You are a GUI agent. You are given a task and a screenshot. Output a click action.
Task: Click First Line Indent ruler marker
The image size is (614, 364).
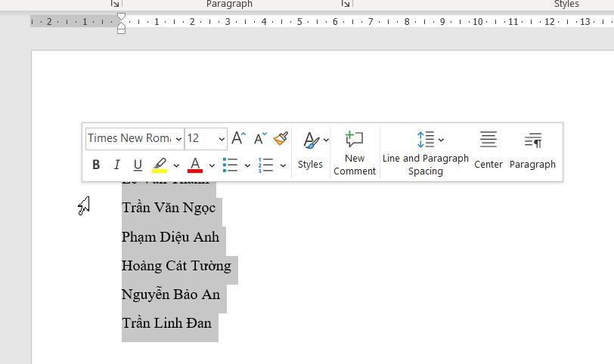[x=122, y=17]
